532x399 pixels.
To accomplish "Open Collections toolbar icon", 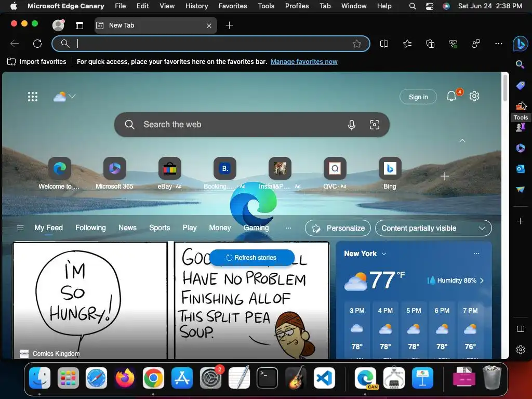I will [x=430, y=44].
